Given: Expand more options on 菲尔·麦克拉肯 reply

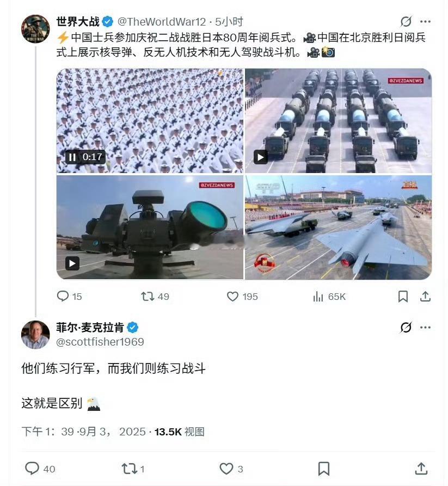Looking at the screenshot, I should click(425, 327).
